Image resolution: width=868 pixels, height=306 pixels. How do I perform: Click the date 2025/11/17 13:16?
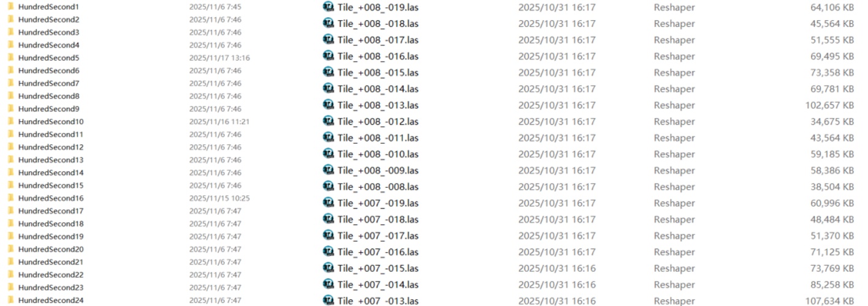[220, 58]
